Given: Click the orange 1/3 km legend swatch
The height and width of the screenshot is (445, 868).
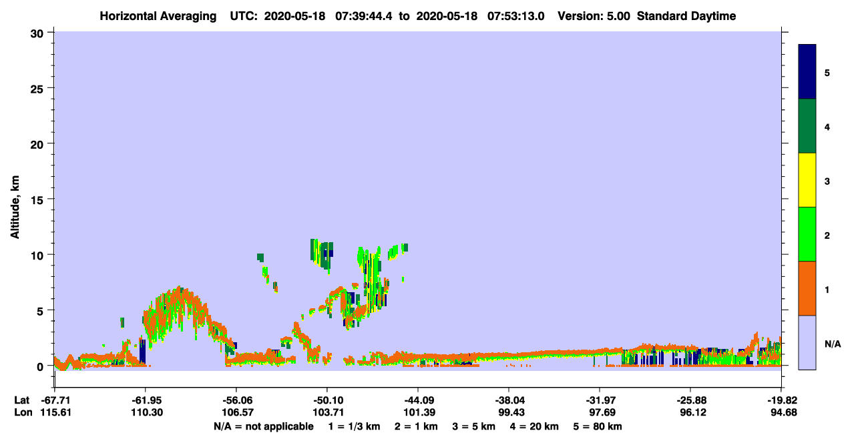Looking at the screenshot, I should (x=807, y=288).
